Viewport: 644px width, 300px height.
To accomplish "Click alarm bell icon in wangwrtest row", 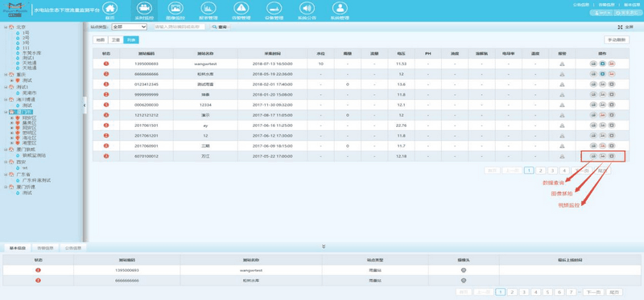I will 562,64.
